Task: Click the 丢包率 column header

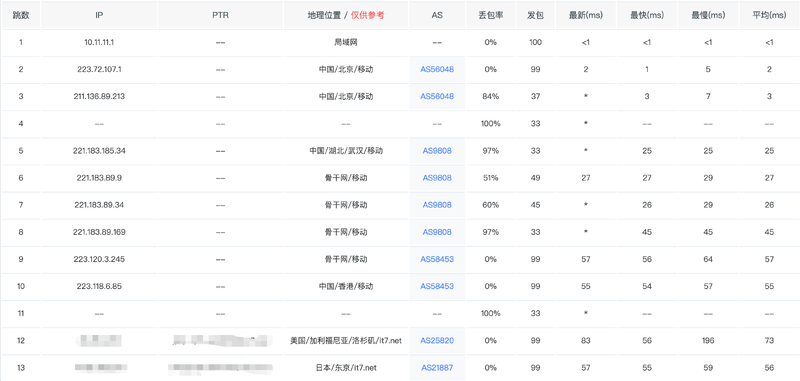Action: (x=490, y=15)
